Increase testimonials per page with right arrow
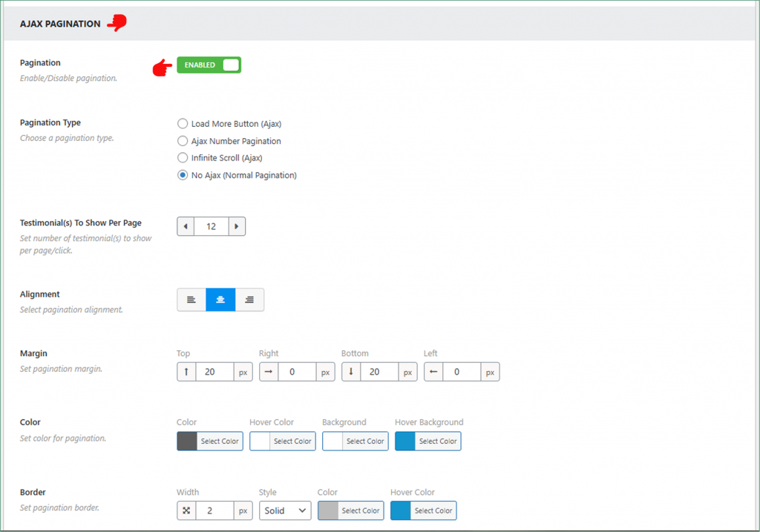 pos(237,226)
